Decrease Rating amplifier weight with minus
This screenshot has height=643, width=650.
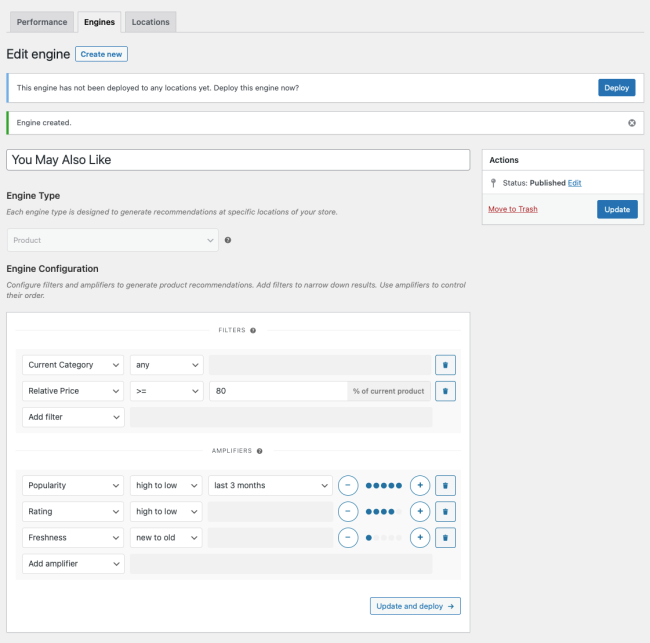click(348, 511)
